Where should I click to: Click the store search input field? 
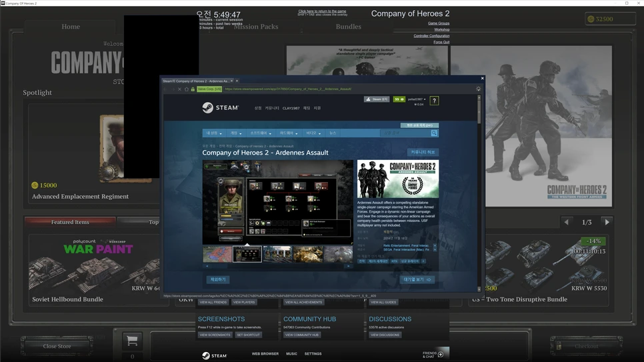[405, 133]
